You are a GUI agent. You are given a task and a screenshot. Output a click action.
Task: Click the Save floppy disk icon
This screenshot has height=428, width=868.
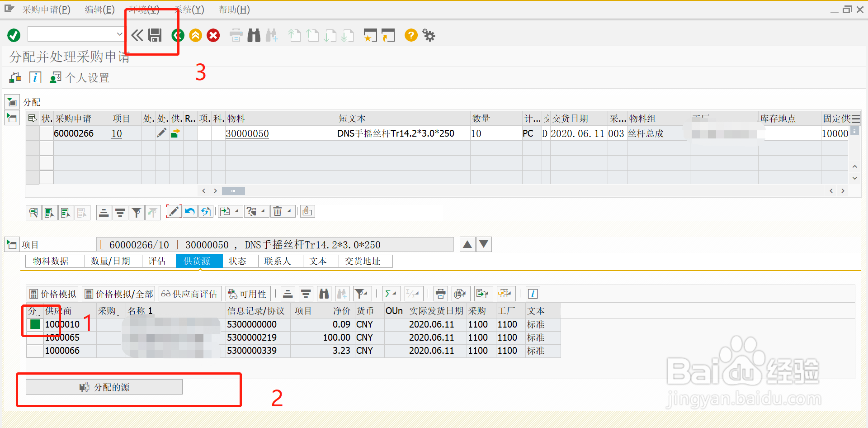[x=155, y=35]
